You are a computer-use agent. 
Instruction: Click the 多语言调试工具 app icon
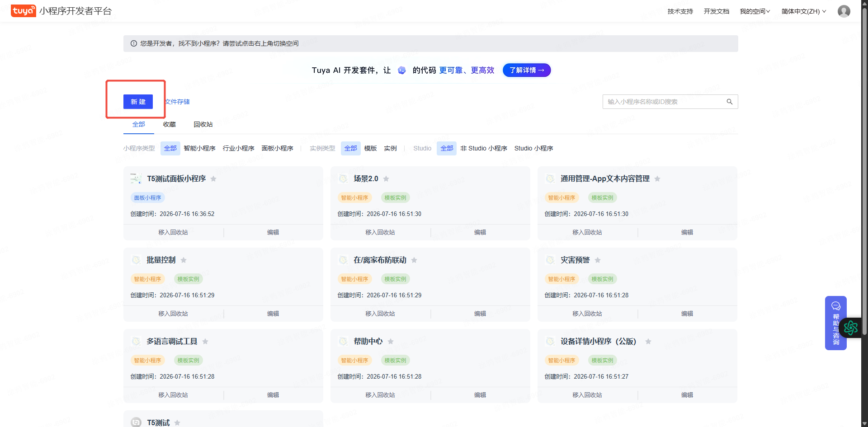[x=136, y=341]
